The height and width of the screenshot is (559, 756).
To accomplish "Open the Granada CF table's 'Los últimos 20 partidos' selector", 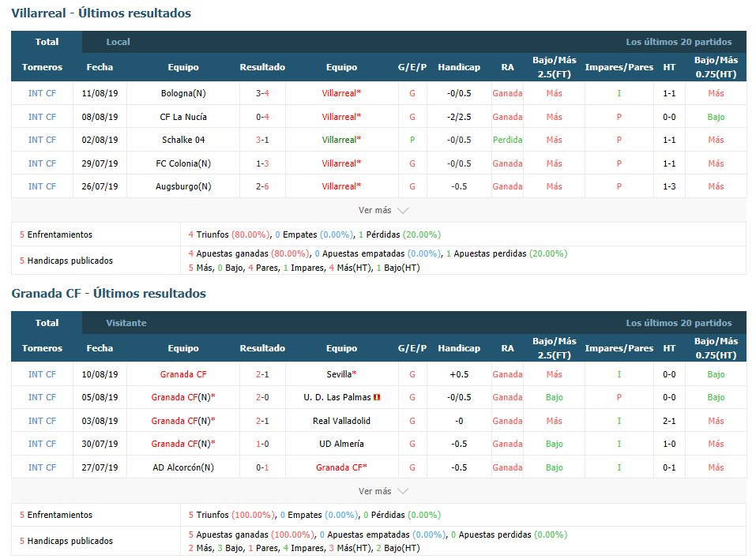I will point(679,323).
